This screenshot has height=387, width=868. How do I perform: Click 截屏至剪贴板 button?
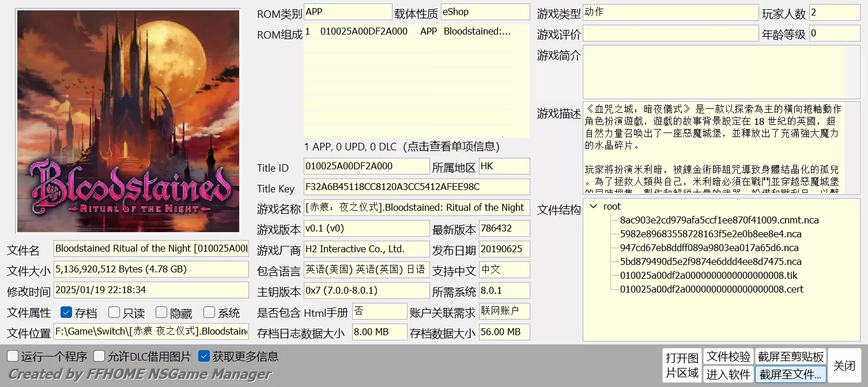click(791, 356)
